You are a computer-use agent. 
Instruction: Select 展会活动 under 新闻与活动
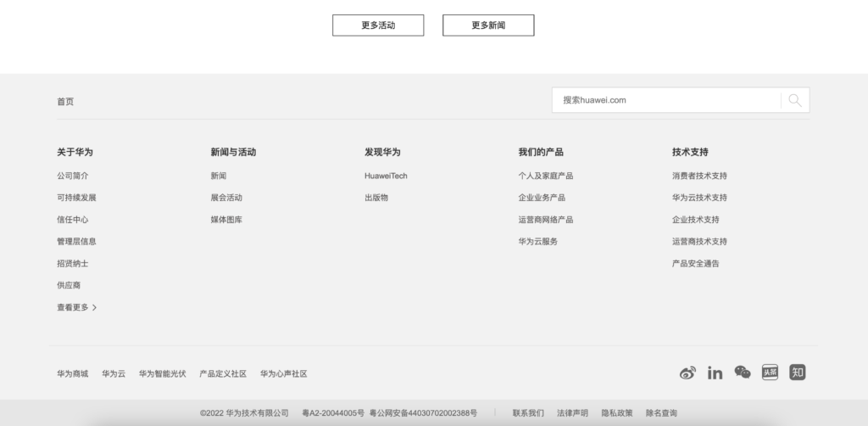226,198
